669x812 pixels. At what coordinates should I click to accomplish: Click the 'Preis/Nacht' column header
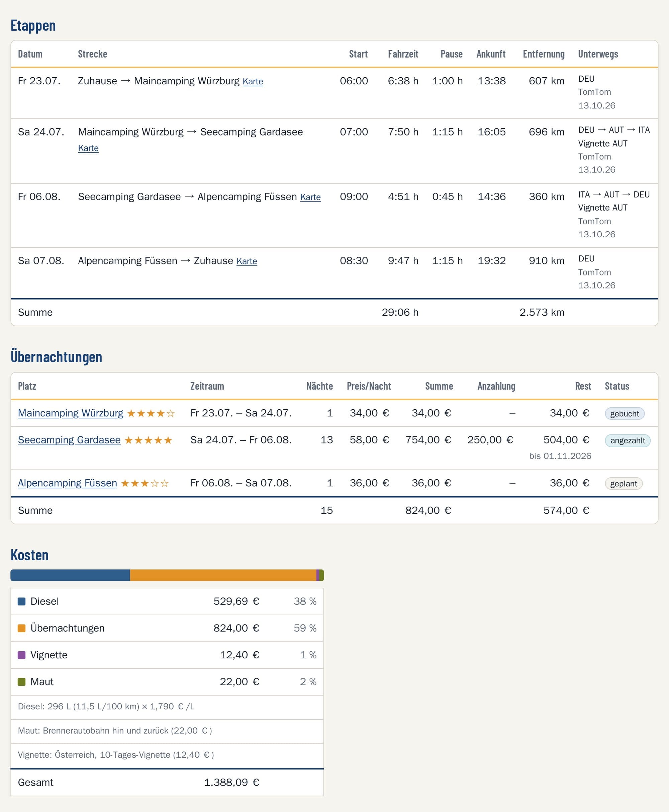click(x=368, y=386)
